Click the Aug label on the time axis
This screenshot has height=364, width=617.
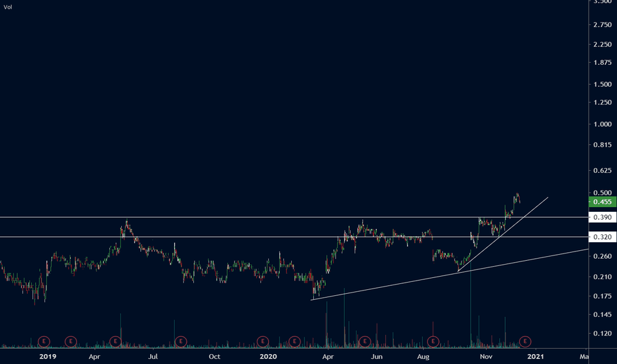(423, 357)
